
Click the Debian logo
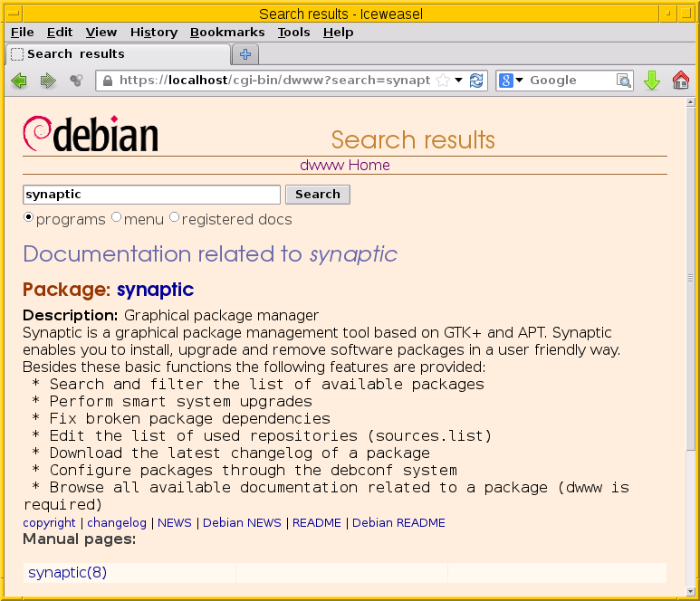(91, 134)
